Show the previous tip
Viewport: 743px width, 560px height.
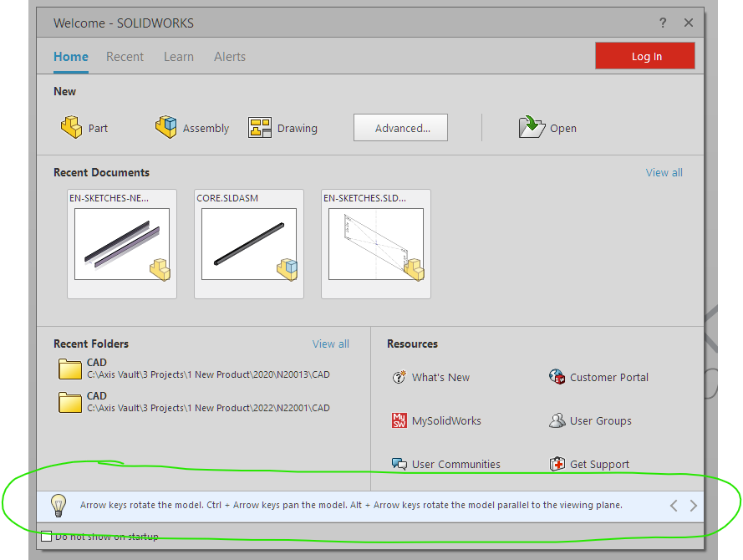pos(674,506)
